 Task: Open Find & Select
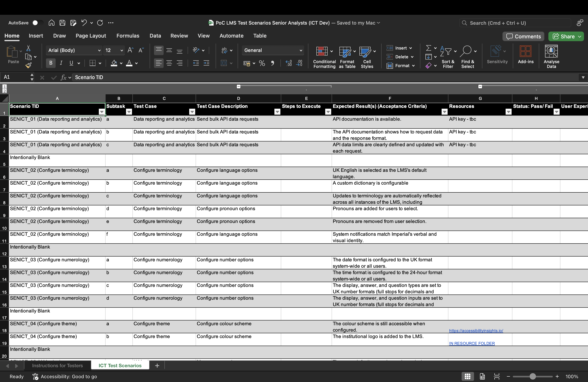click(468, 57)
